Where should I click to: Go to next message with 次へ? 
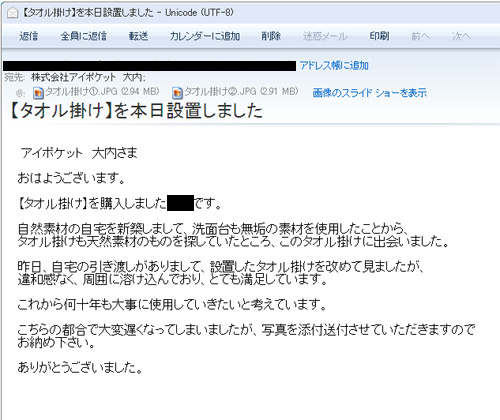click(461, 36)
